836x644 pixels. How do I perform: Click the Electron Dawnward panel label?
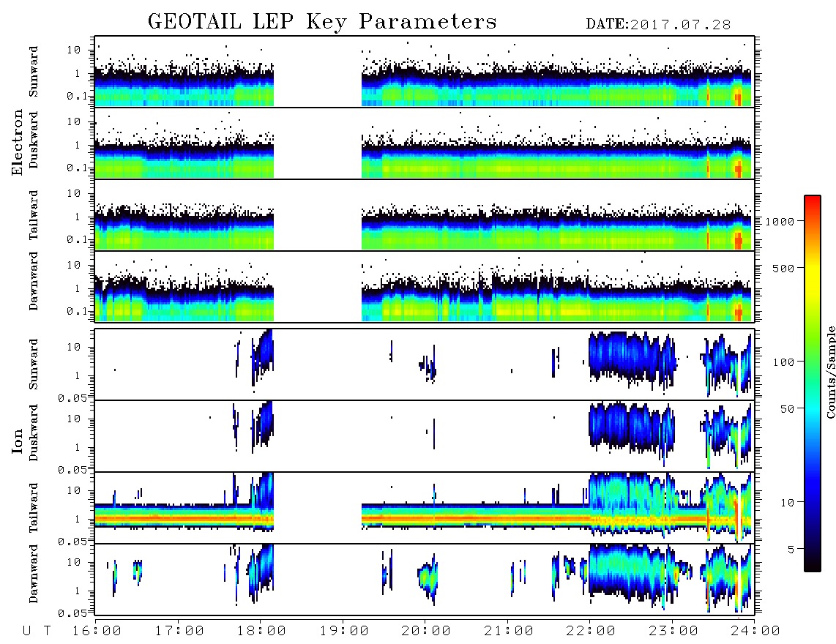[34, 282]
